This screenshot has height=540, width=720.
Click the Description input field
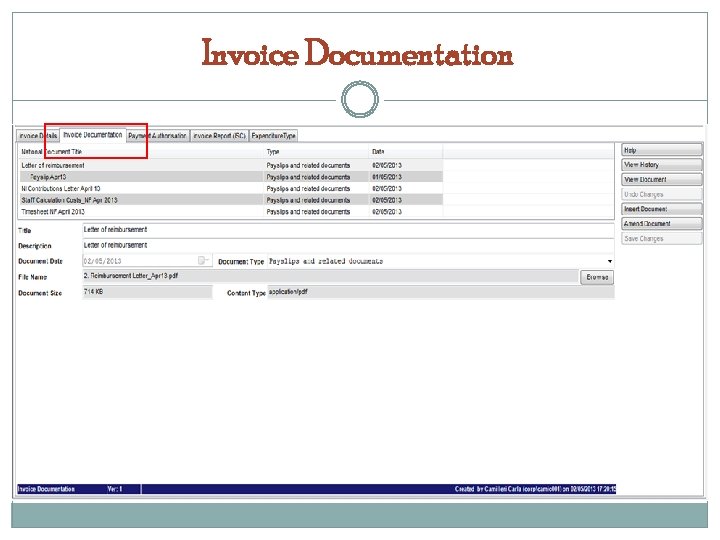348,245
